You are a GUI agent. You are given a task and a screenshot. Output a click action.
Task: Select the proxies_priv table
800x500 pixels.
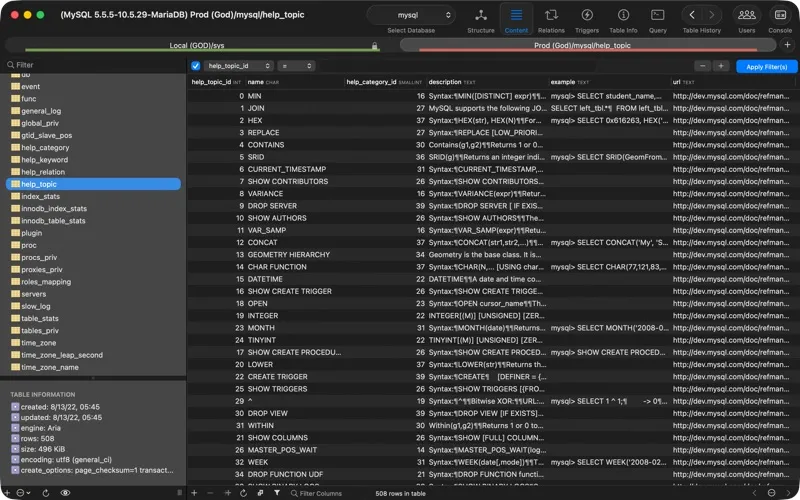click(41, 269)
